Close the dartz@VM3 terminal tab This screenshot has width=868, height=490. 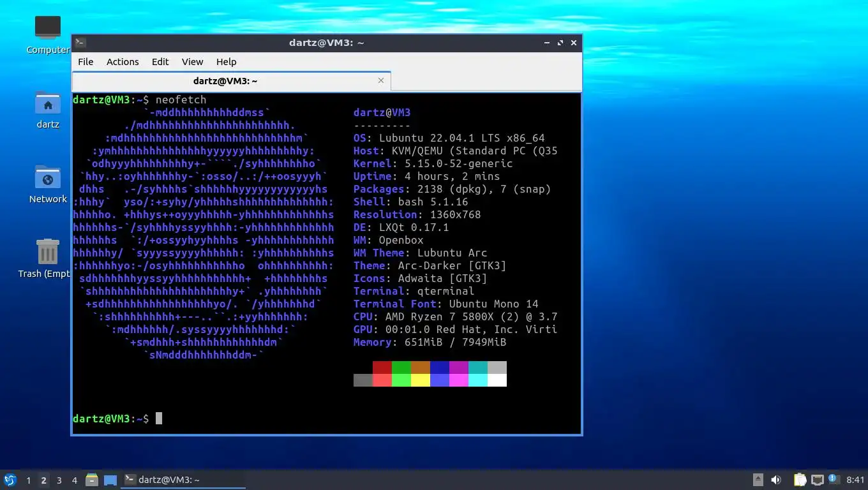click(381, 80)
